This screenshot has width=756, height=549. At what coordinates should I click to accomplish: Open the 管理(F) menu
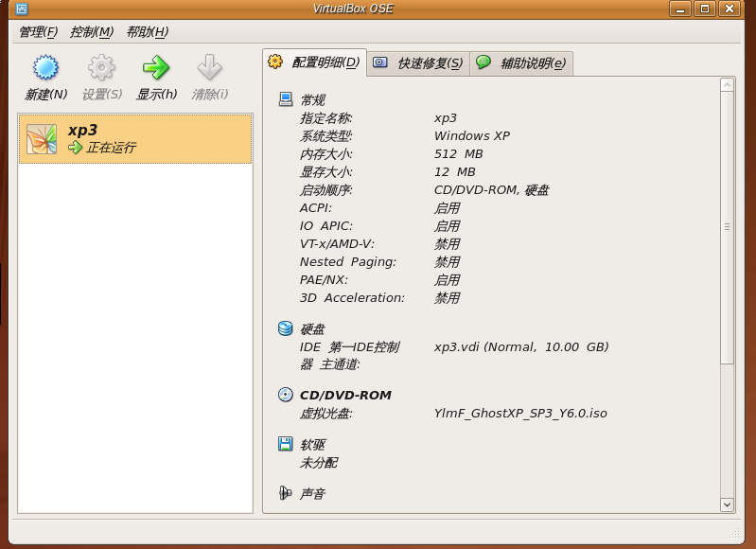tap(38, 32)
